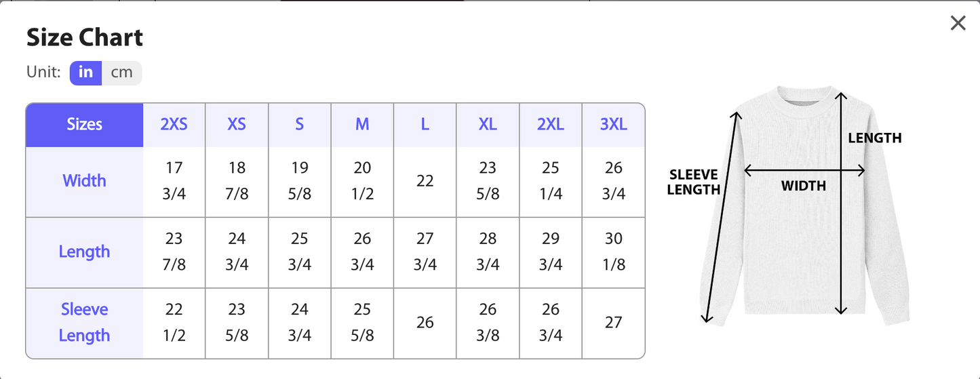Click the SLEEVE LENGTH label on diagram
This screenshot has width=980, height=379.
(x=693, y=183)
